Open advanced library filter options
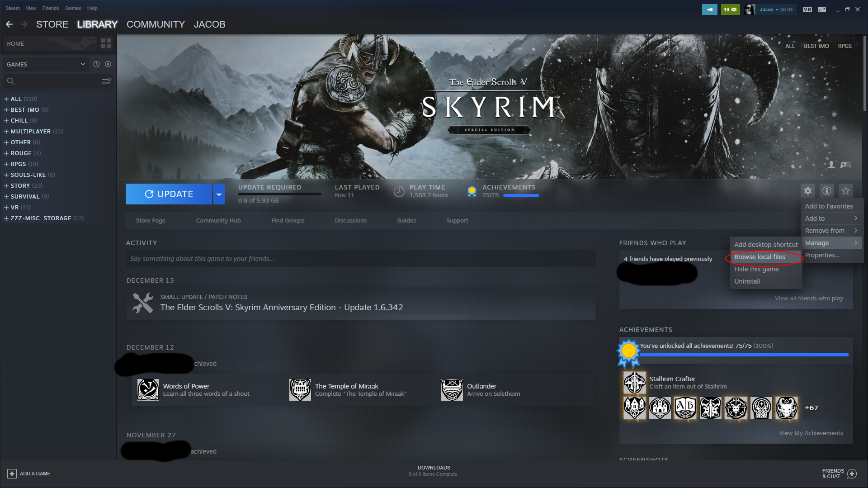 pos(106,81)
